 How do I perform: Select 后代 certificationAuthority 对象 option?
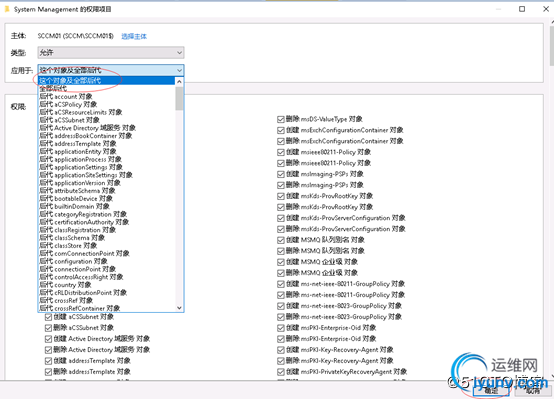(106, 222)
